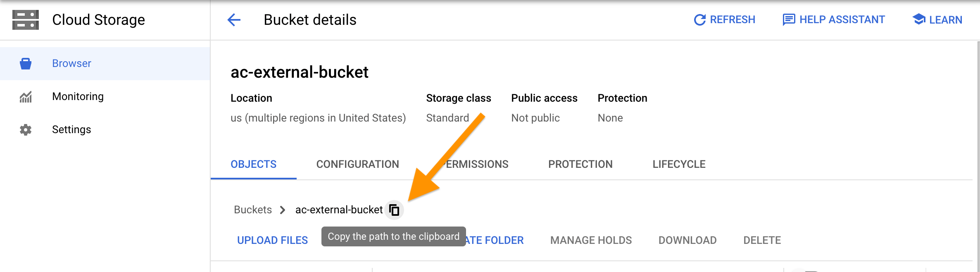Switch to the Configuration tab
The image size is (980, 272).
(357, 164)
